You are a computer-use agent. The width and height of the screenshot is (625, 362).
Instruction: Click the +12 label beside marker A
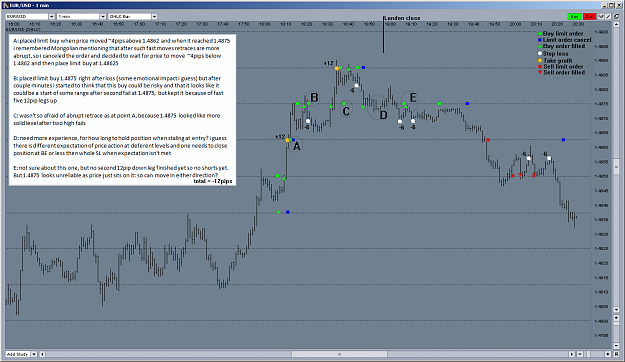(x=280, y=137)
